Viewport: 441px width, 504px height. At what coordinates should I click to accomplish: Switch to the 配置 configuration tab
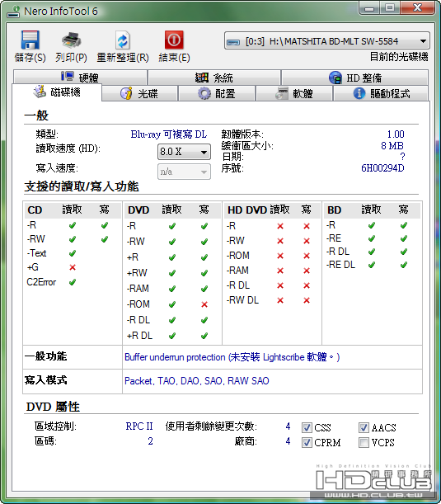click(x=217, y=93)
